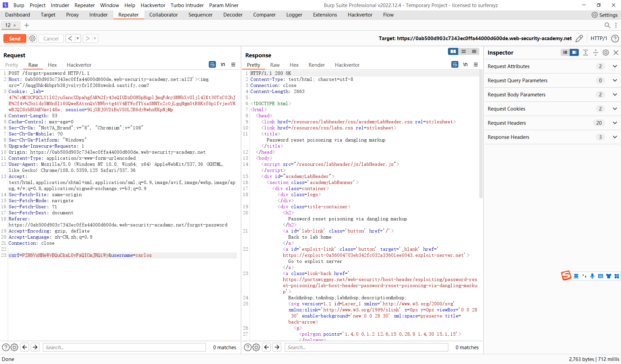Open response editor hamburger menu
The height and width of the screenshot is (364, 621).
pyautogui.click(x=476, y=64)
